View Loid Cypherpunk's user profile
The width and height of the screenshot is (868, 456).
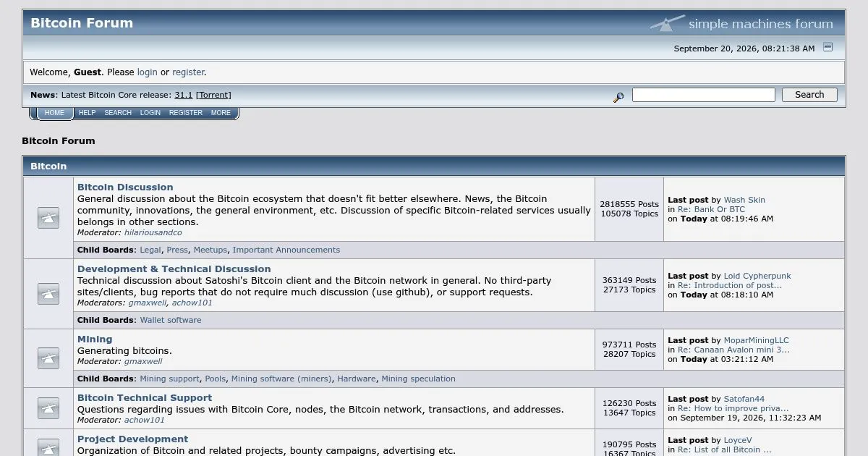pyautogui.click(x=757, y=276)
